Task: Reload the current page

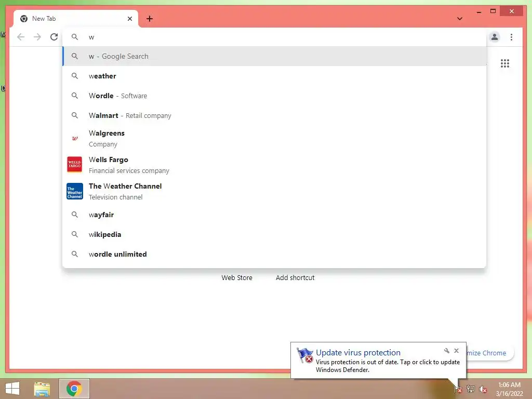Action: click(54, 37)
